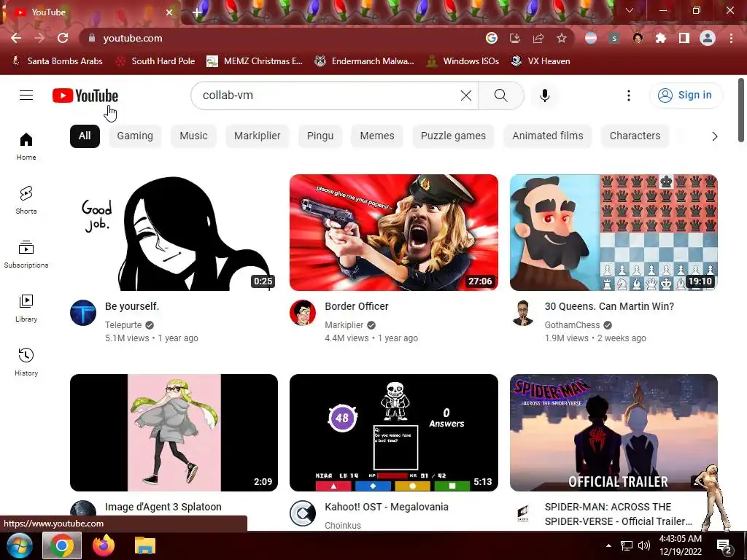Open Subscriptions in sidebar
This screenshot has height=560, width=747.
point(26,254)
